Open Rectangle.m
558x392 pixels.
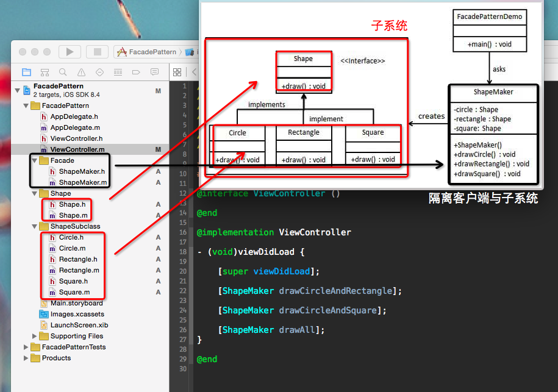coord(79,270)
